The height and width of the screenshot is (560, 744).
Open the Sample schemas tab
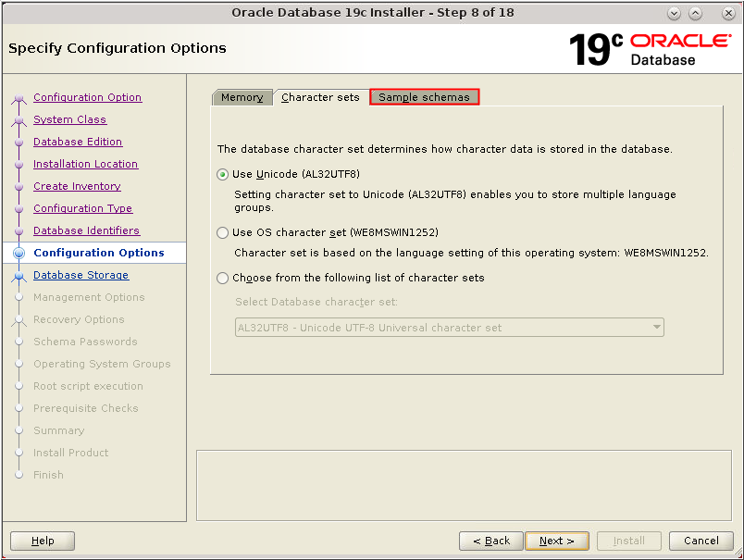tap(424, 97)
